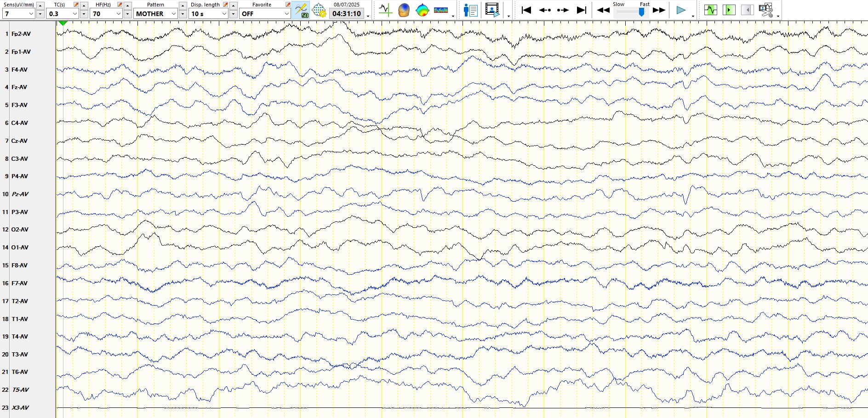868x418 pixels.
Task: Start playback with the play arrow
Action: coord(681,10)
